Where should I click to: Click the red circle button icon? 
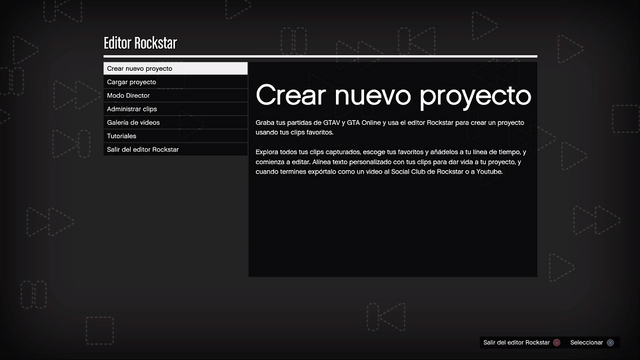[x=557, y=342]
